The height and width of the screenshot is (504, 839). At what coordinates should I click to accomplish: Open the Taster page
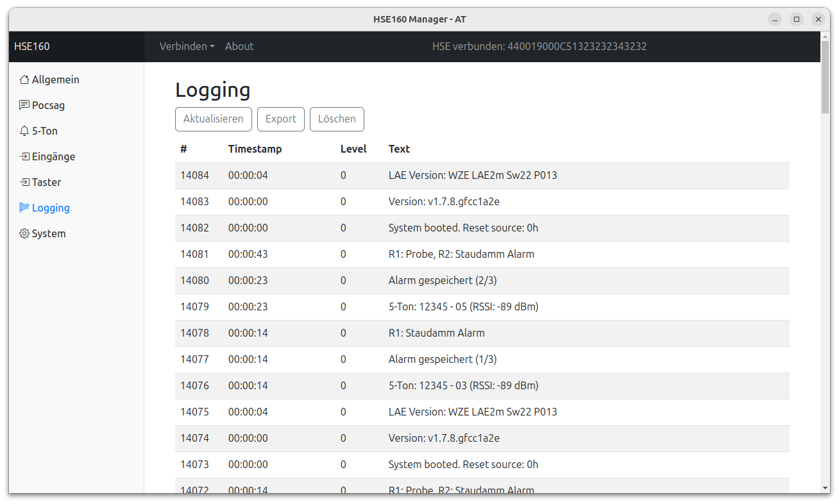pyautogui.click(x=46, y=182)
